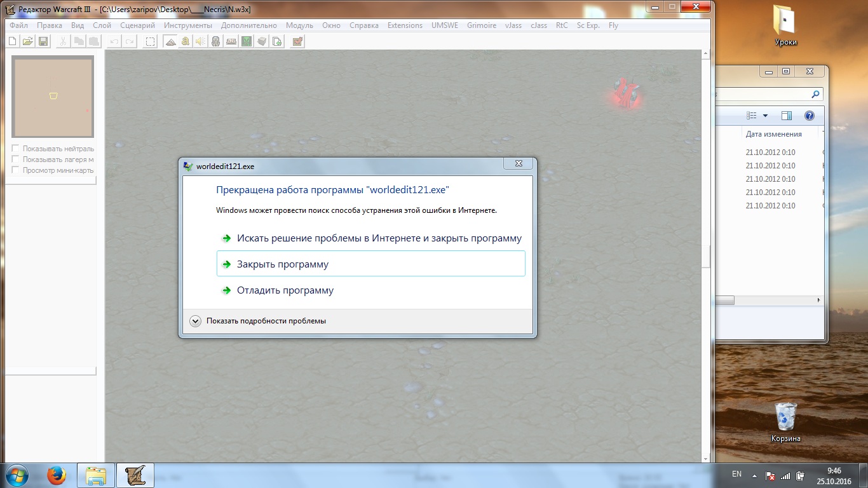Click the Cut scissors toolbar icon
The height and width of the screenshot is (488, 868).
(63, 41)
